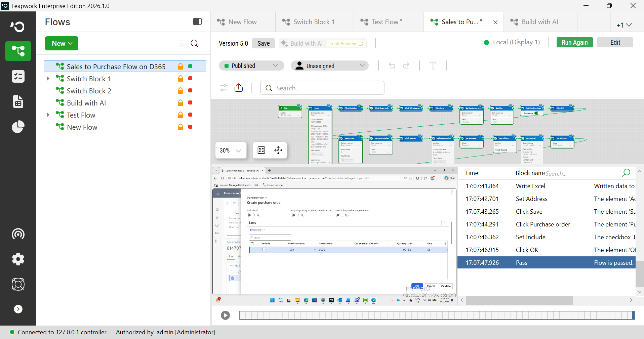The width and height of the screenshot is (644, 339).
Task: Click the fit-to-screen canvas icon
Action: 261,150
